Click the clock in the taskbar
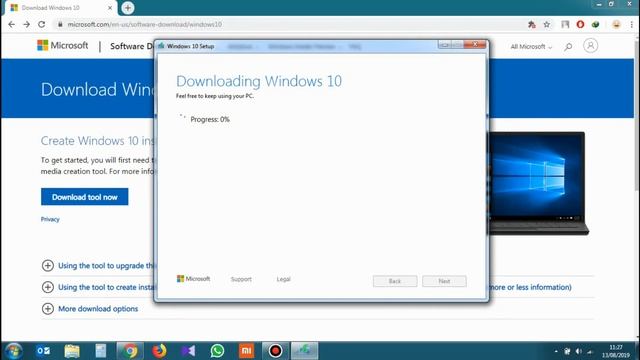Image resolution: width=640 pixels, height=360 pixels. 616,351
